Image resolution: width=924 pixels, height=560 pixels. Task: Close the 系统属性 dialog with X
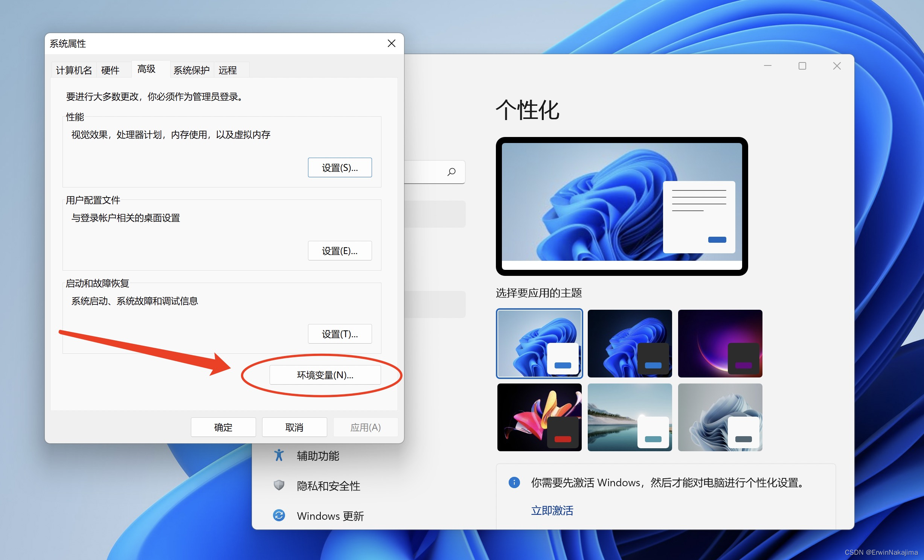(391, 44)
